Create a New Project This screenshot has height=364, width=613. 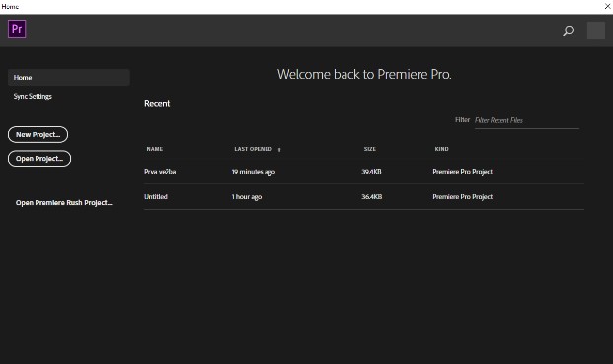point(38,134)
